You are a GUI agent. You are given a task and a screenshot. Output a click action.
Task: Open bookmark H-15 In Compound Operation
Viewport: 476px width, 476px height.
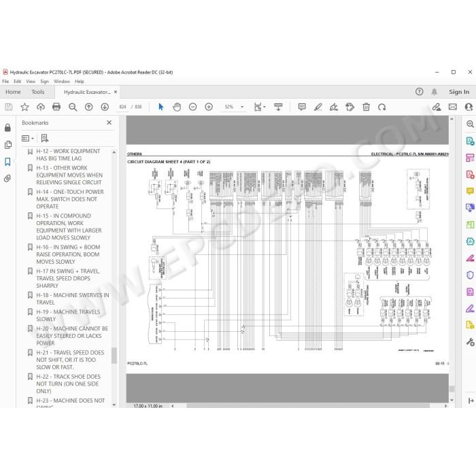click(x=69, y=226)
